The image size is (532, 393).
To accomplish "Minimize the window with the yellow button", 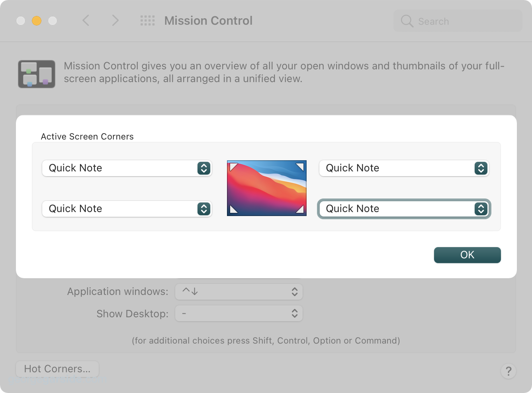I will tap(37, 21).
